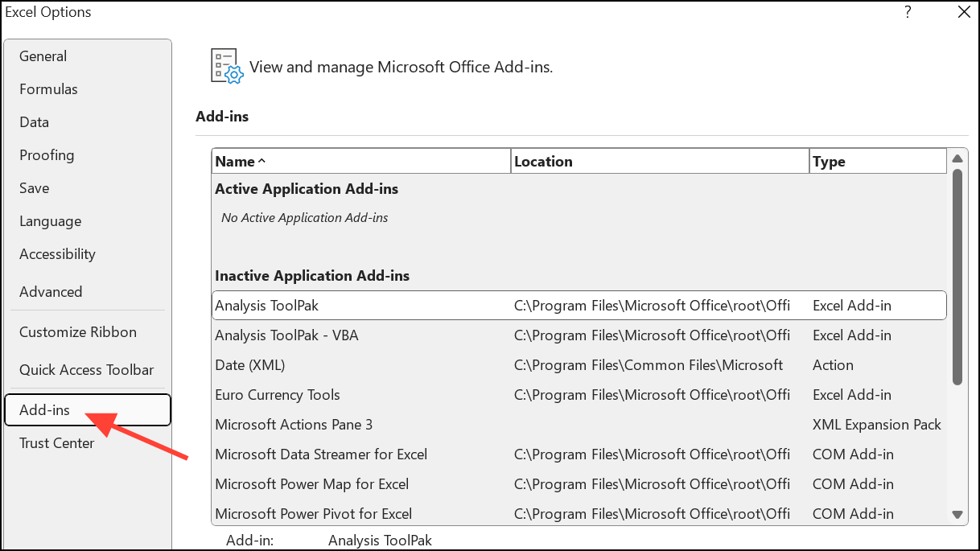Go to the Advanced options
The width and height of the screenshot is (980, 551).
point(51,292)
